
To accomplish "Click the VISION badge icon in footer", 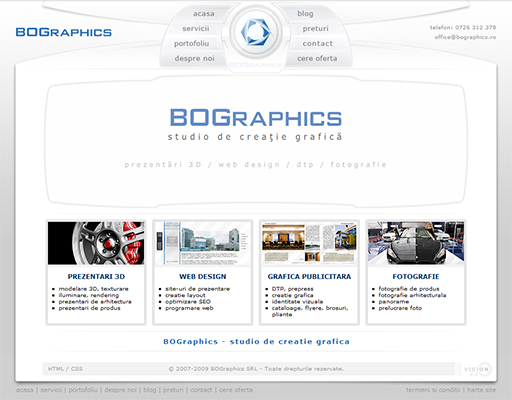I will coord(477,369).
